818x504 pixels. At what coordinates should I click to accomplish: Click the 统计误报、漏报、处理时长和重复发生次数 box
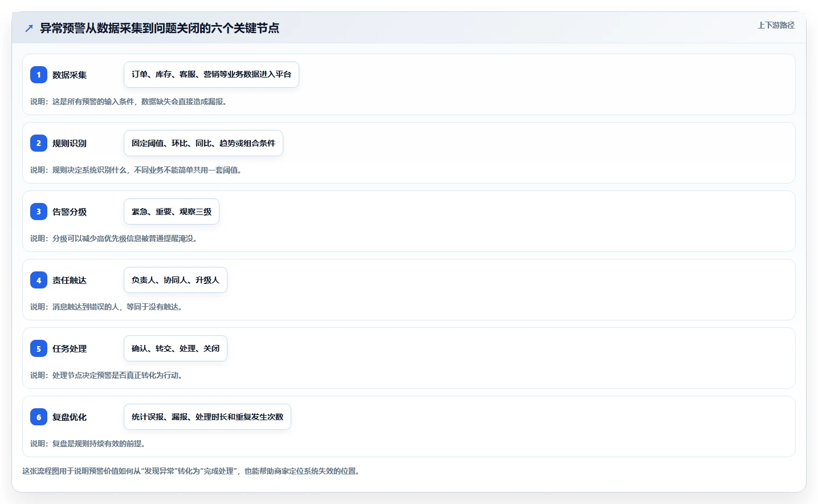[x=207, y=417]
